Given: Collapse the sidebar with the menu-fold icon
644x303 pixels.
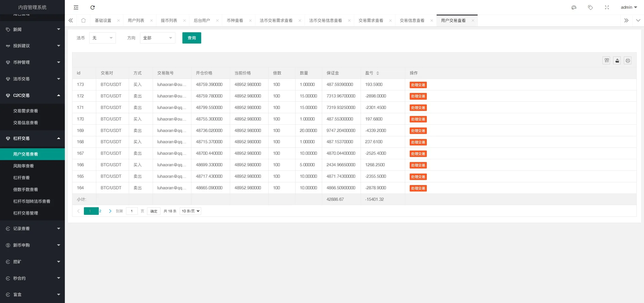Looking at the screenshot, I should pyautogui.click(x=76, y=8).
